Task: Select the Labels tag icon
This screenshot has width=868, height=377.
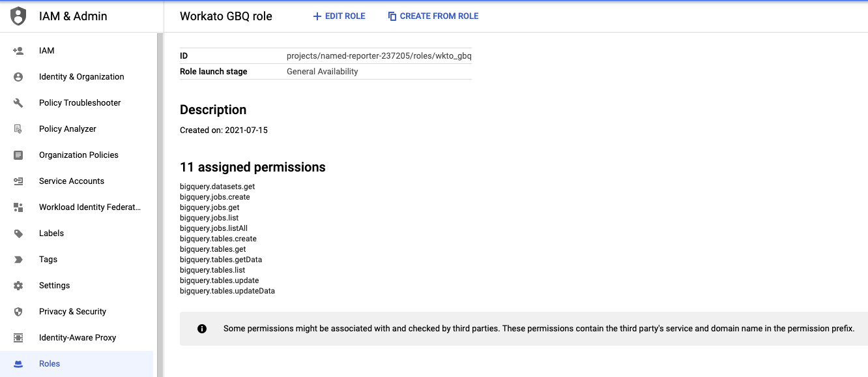Action: (x=18, y=233)
